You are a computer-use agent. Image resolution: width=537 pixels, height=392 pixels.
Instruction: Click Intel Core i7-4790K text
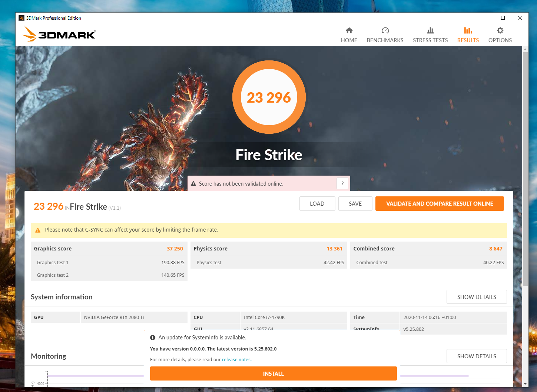pyautogui.click(x=264, y=318)
